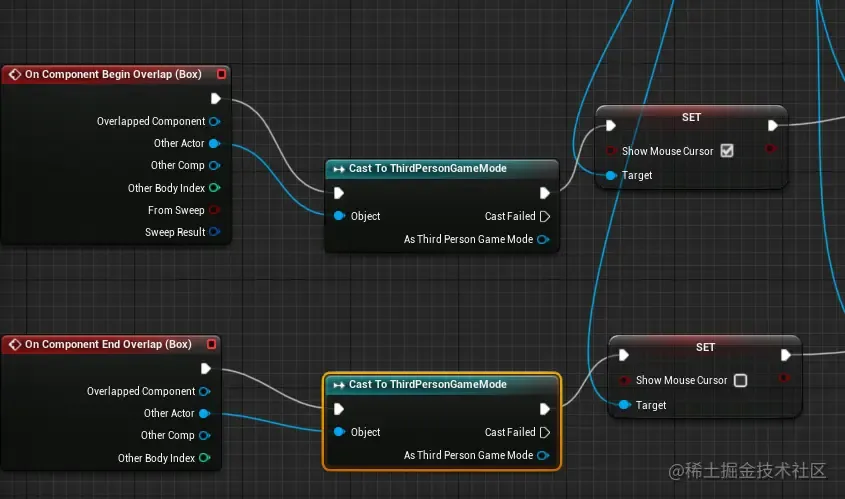The width and height of the screenshot is (845, 499).
Task: Click Begin Overlap node's execution output pin
Action: 216,99
